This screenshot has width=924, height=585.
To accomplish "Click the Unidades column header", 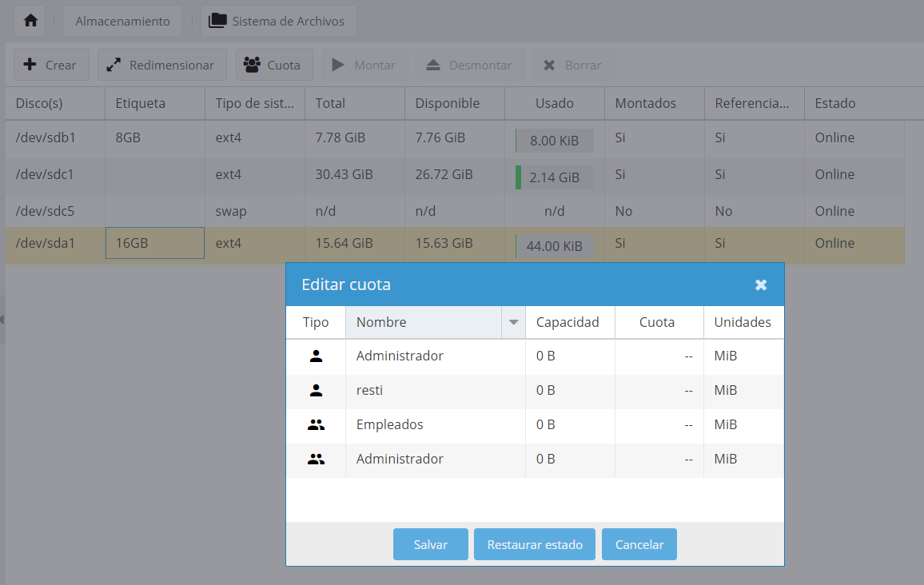I will 743,322.
